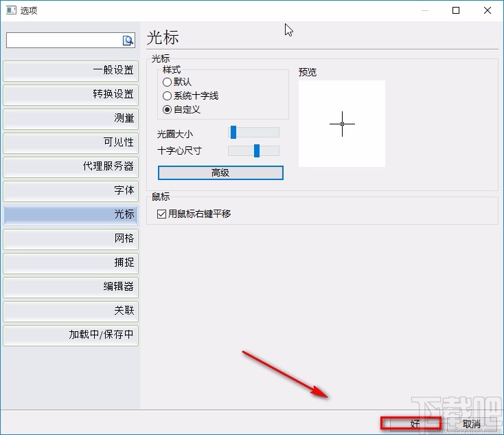Click the 光圈大小 slider
Screen dimensions: 504x435
coord(253,133)
